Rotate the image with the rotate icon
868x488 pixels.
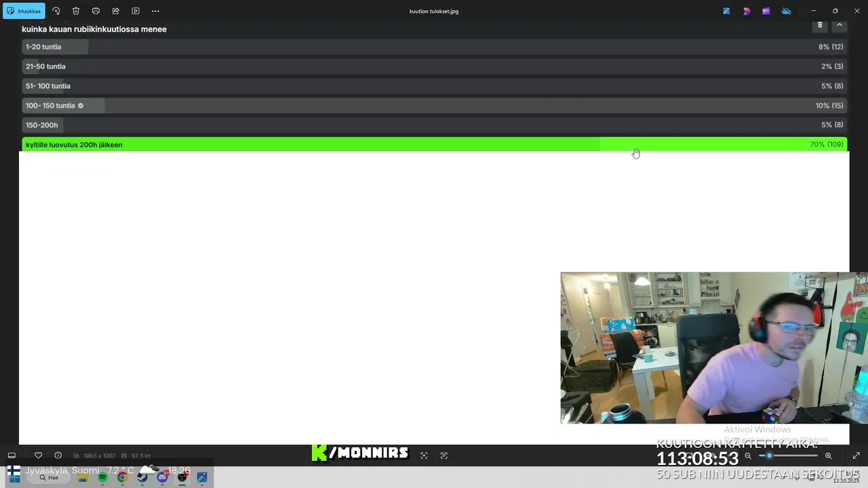click(56, 11)
